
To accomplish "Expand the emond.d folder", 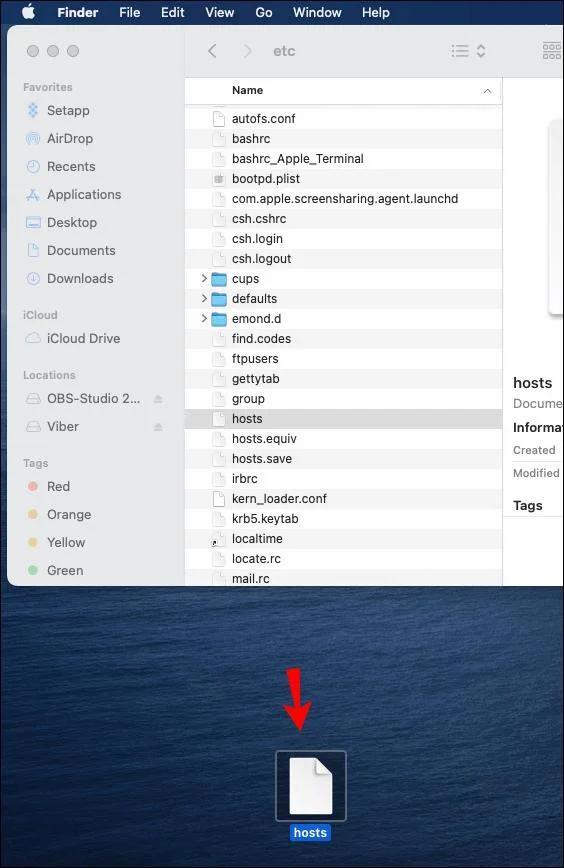I will [204, 318].
